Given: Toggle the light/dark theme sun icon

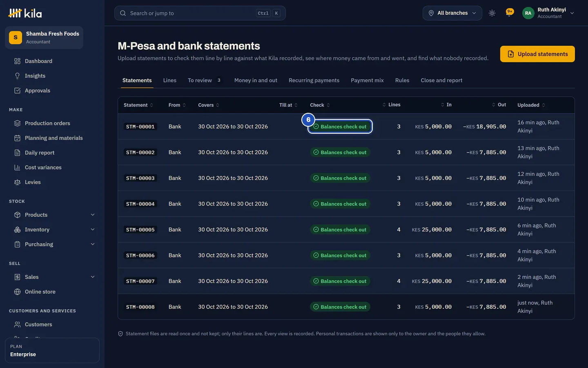Looking at the screenshot, I should click(x=492, y=13).
